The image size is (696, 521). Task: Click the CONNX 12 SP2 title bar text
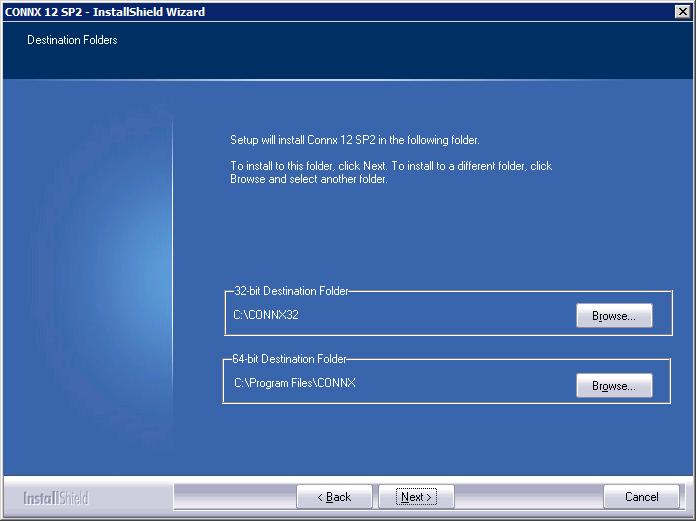pyautogui.click(x=105, y=12)
